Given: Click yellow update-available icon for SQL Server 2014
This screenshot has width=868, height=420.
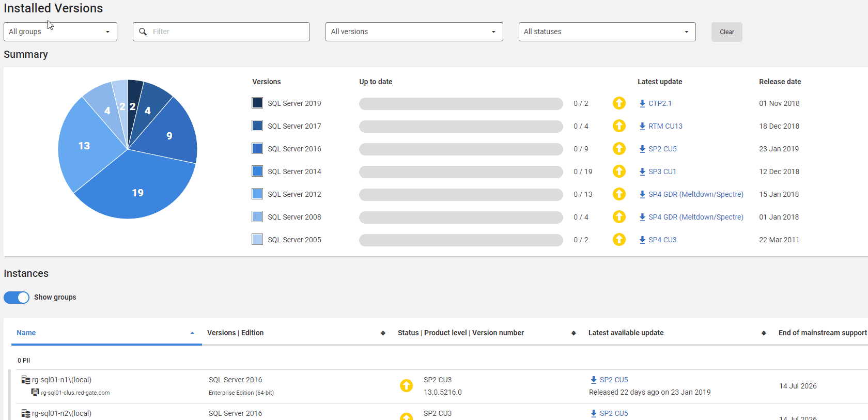Looking at the screenshot, I should [x=619, y=172].
